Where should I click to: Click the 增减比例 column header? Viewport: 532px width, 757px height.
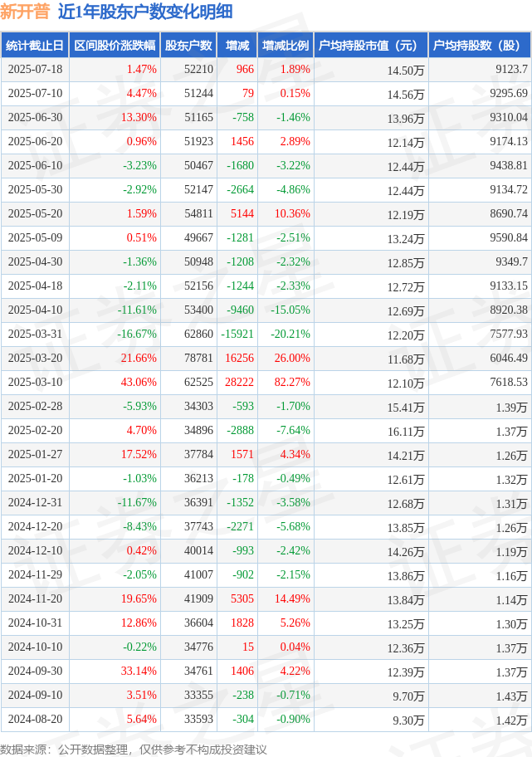[286, 46]
